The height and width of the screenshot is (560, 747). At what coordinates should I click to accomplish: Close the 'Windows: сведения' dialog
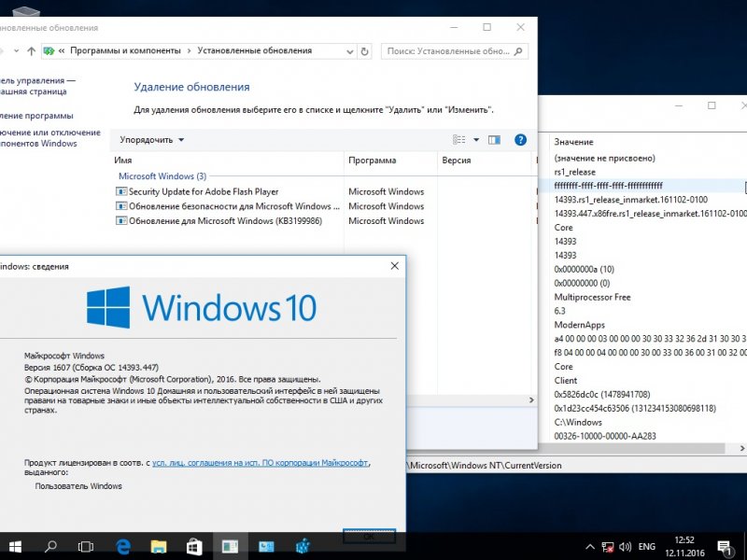[394, 266]
